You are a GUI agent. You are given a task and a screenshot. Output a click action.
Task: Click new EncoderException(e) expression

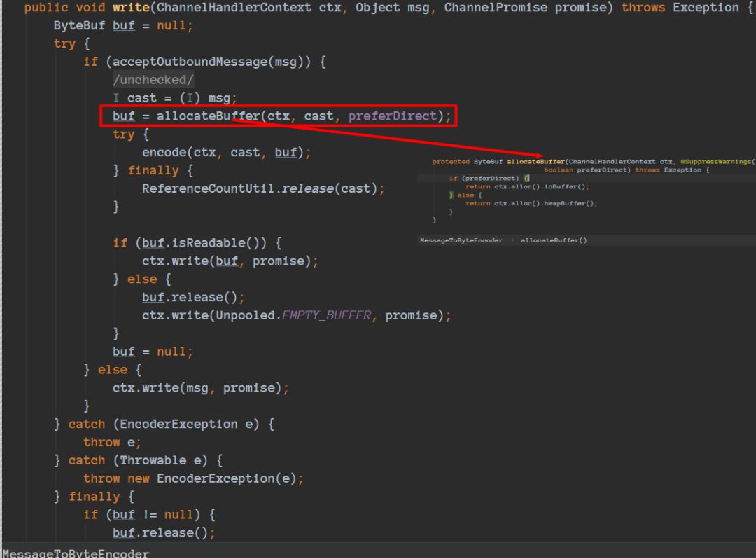(x=211, y=478)
